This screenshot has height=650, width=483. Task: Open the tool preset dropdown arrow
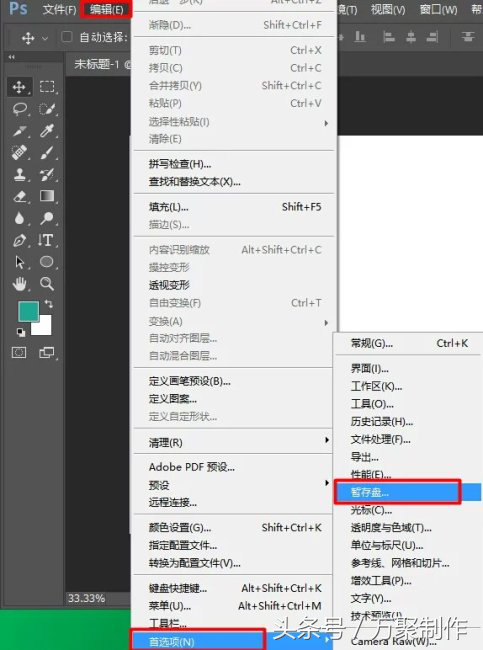tap(45, 39)
